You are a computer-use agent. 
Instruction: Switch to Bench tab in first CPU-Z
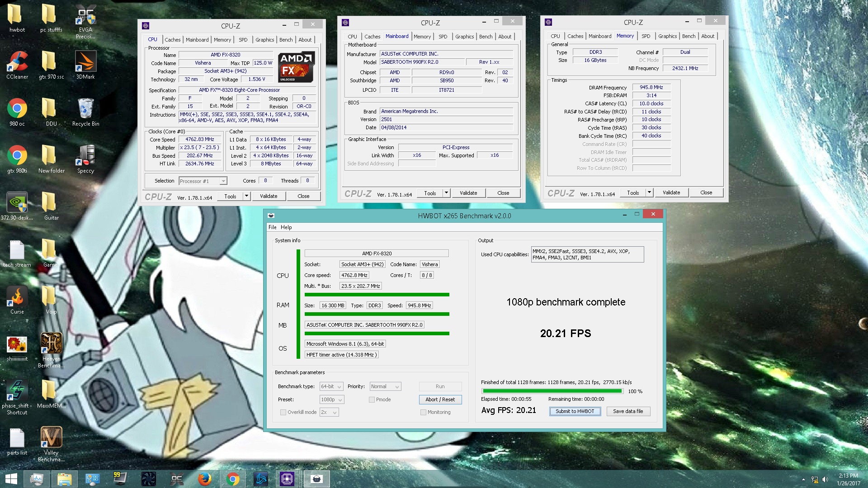point(286,40)
